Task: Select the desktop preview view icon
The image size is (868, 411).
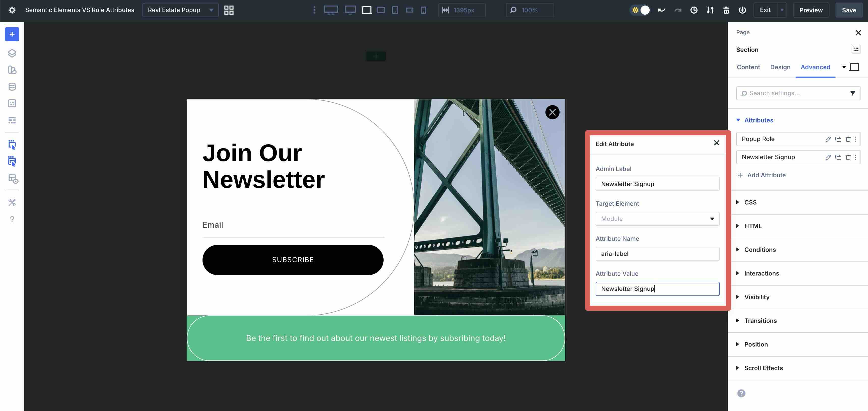Action: [x=331, y=10]
